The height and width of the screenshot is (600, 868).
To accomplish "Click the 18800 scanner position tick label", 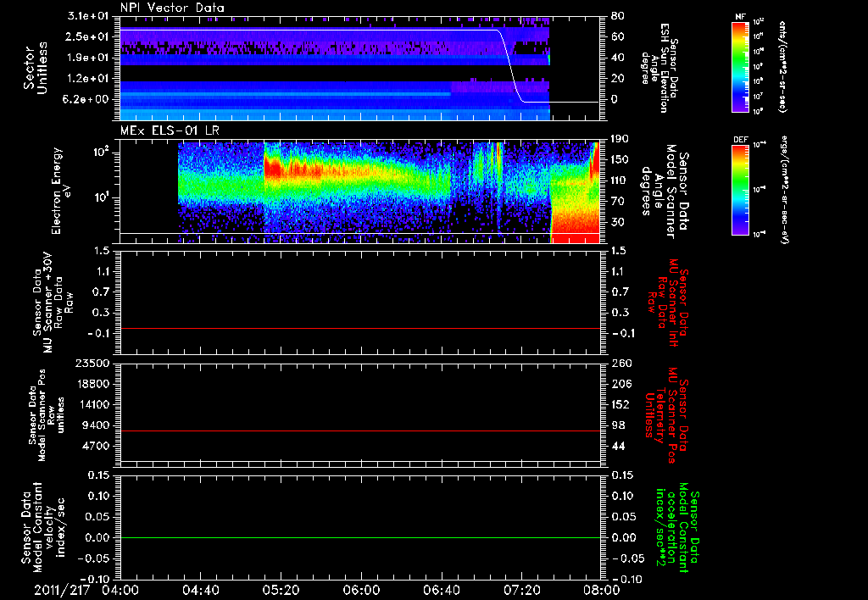I will point(92,384).
